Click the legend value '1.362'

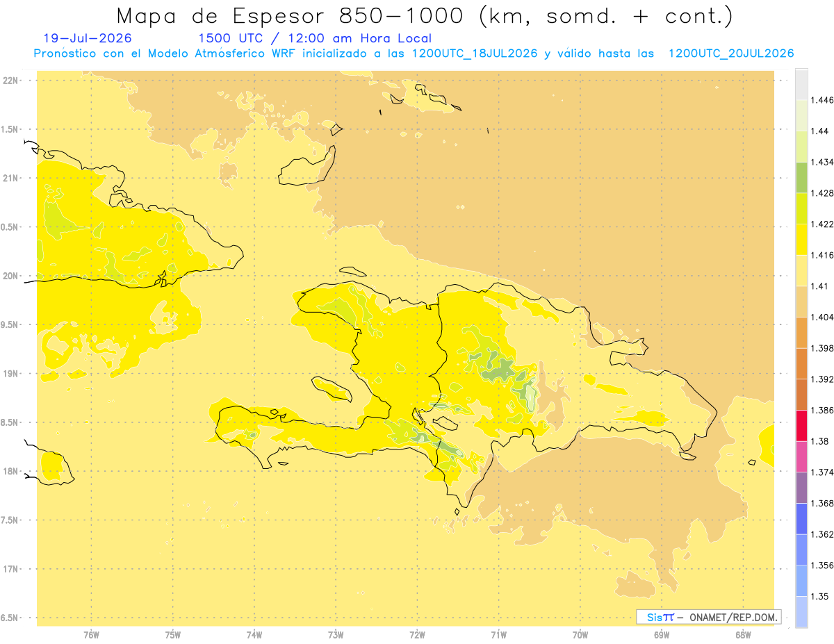pyautogui.click(x=822, y=534)
